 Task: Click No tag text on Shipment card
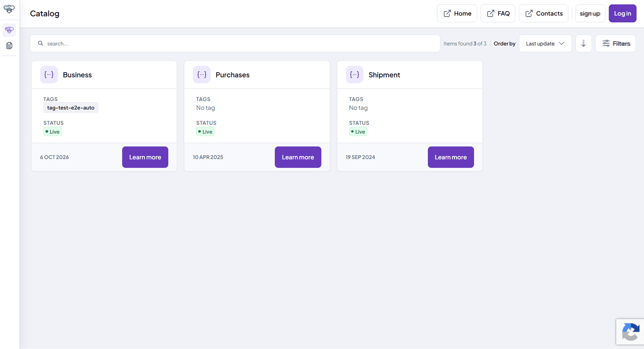tap(358, 108)
